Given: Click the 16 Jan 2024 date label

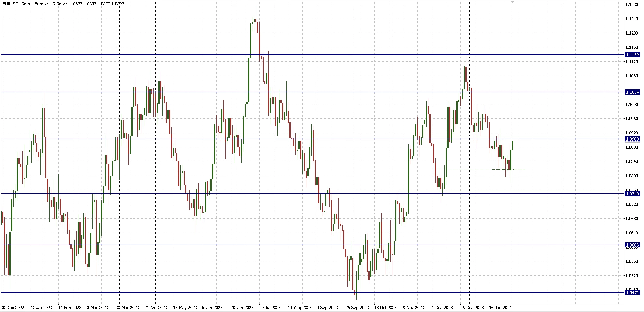Looking at the screenshot, I should click(x=500, y=308).
